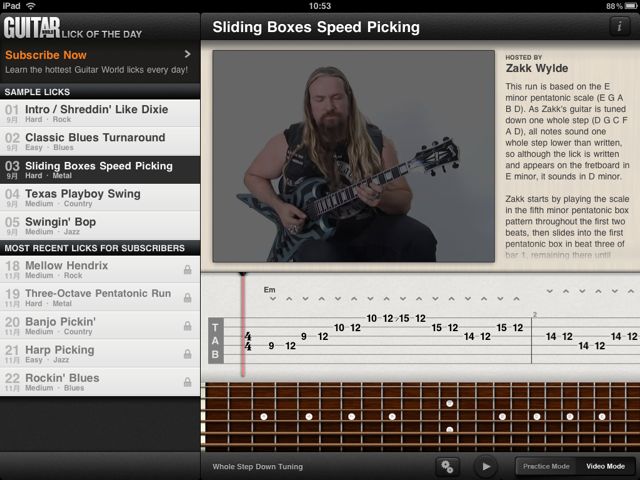Start playback with the play button
640x480 pixels.
486,466
